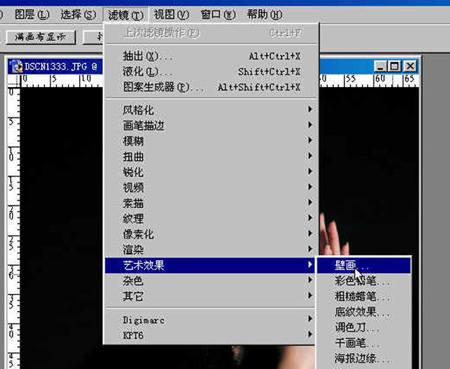Image resolution: width=450 pixels, height=369 pixels.
Task: Select 壁画 in the artistic submenu
Action: 364,265
